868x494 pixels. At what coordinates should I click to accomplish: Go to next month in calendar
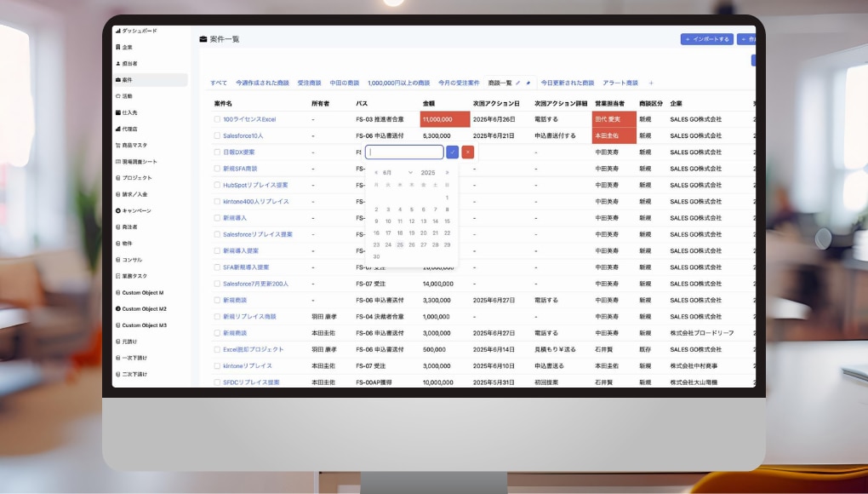pos(448,172)
